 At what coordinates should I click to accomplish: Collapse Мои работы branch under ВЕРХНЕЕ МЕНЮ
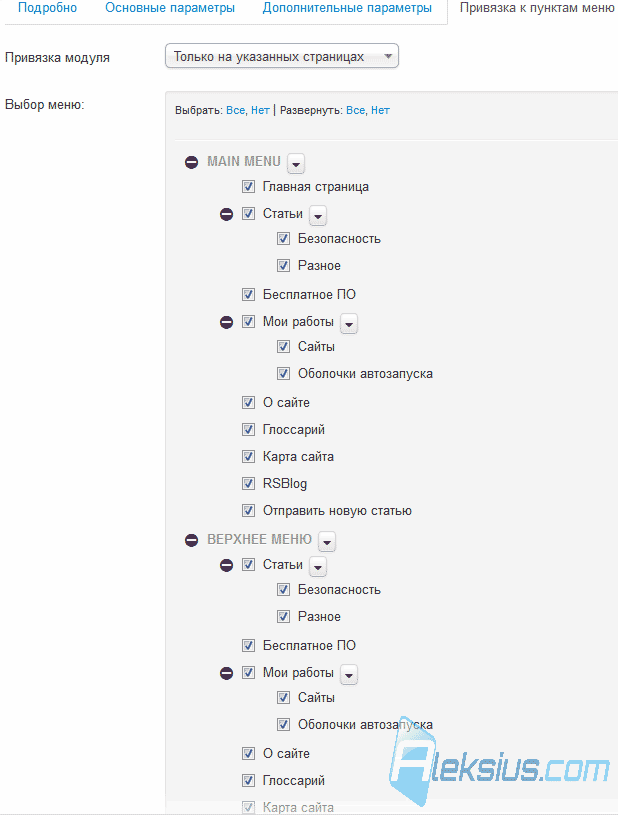click(x=227, y=673)
